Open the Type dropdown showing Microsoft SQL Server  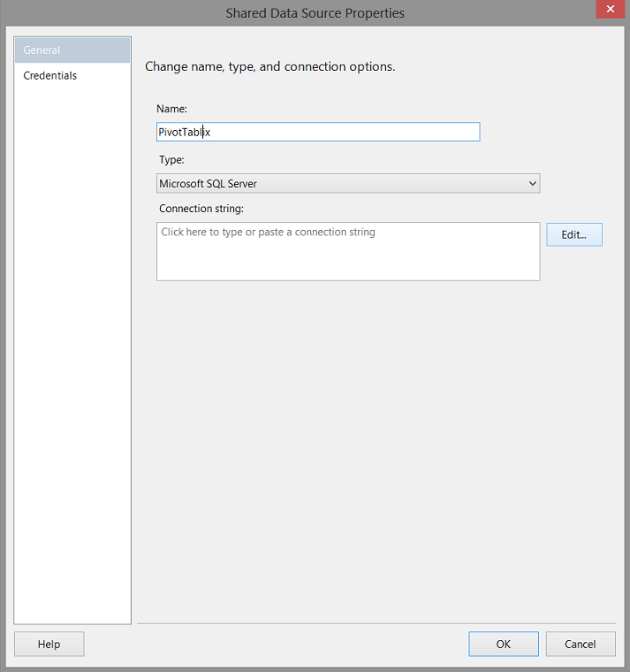click(348, 184)
